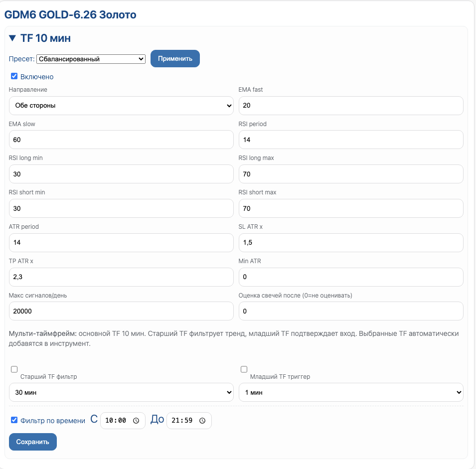The height and width of the screenshot is (469, 476).
Task: Open the Младший TF 1 мин dropdown
Action: (351, 392)
